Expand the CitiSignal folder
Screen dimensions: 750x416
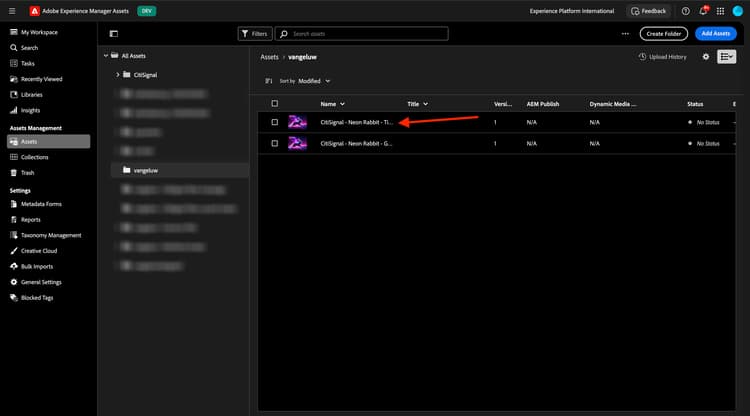click(x=118, y=75)
